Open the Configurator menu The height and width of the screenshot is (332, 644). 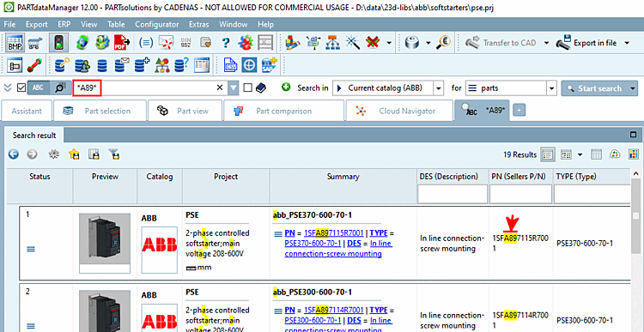157,24
